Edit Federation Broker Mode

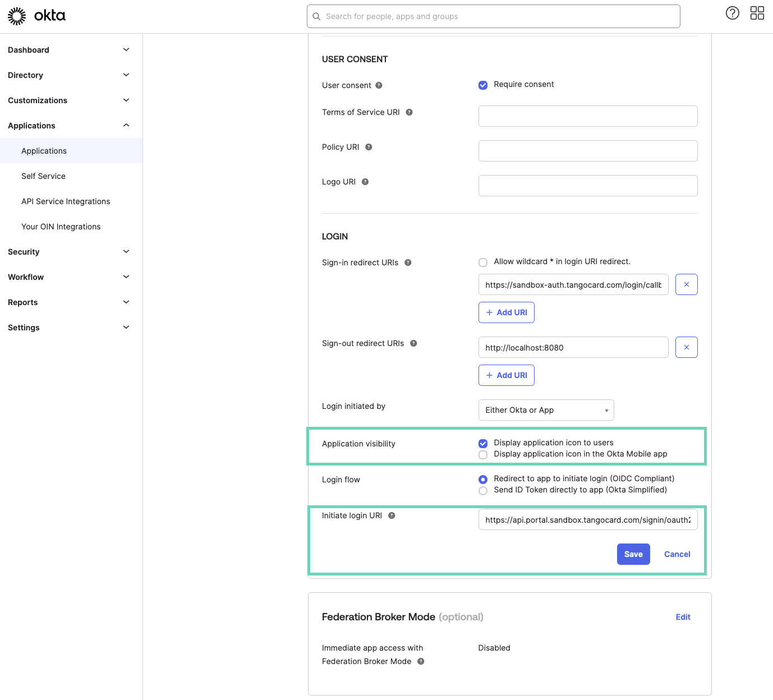click(683, 617)
